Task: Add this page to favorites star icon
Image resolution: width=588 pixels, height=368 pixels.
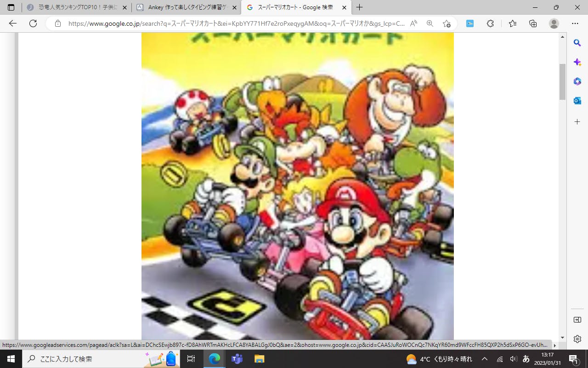Action: pyautogui.click(x=447, y=23)
